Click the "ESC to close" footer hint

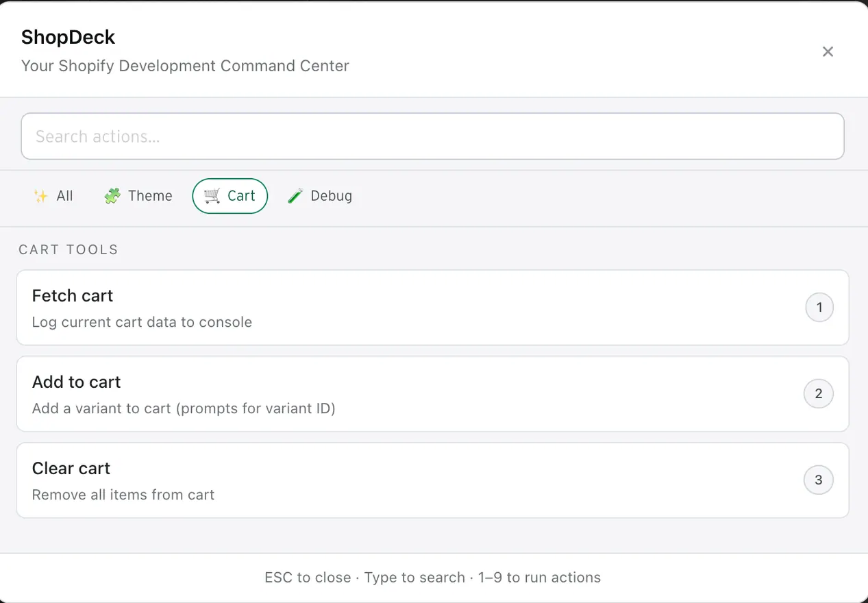pyautogui.click(x=308, y=578)
